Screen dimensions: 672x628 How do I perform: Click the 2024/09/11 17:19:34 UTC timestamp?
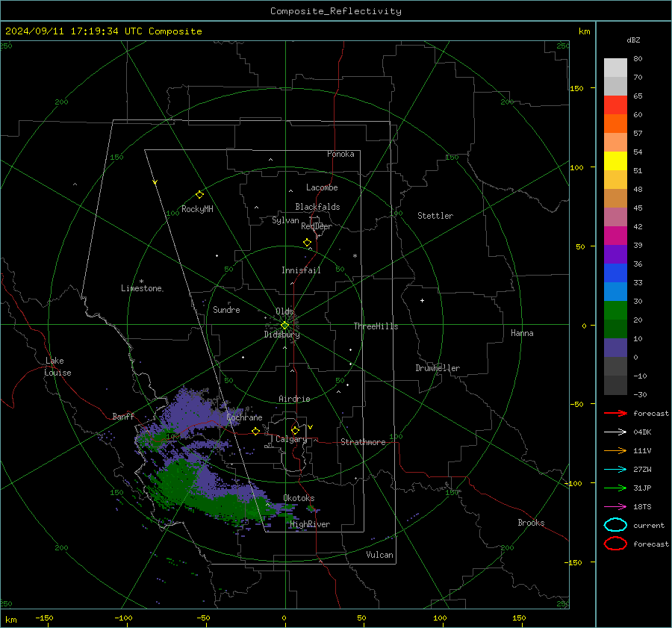103,31
